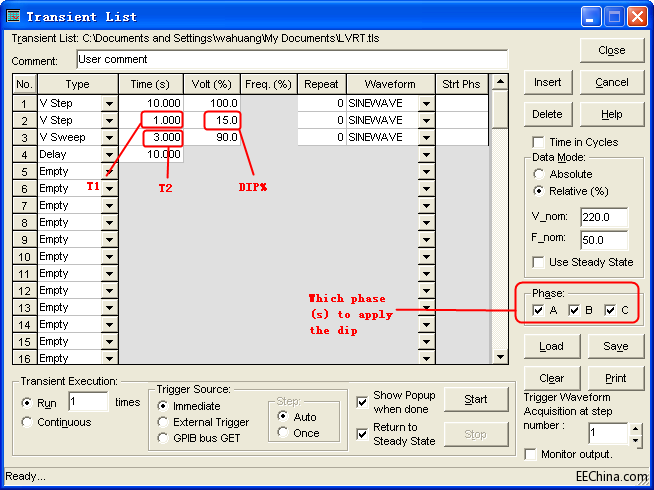Save the transient list
Viewport: 654px width, 490px height.
[616, 346]
